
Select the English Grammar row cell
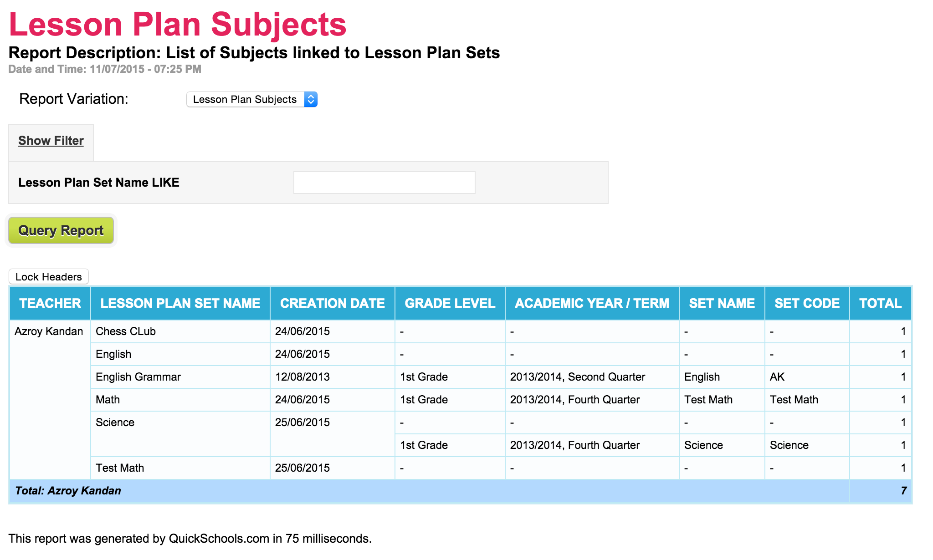pyautogui.click(x=138, y=377)
